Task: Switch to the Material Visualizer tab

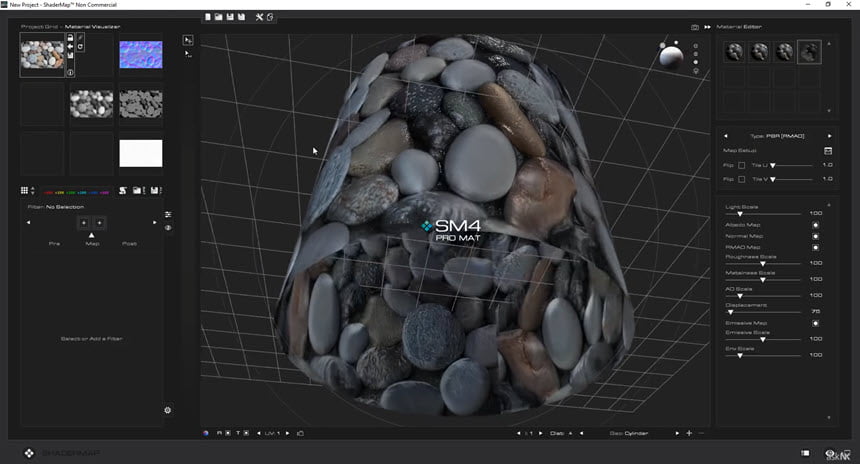Action: point(92,27)
